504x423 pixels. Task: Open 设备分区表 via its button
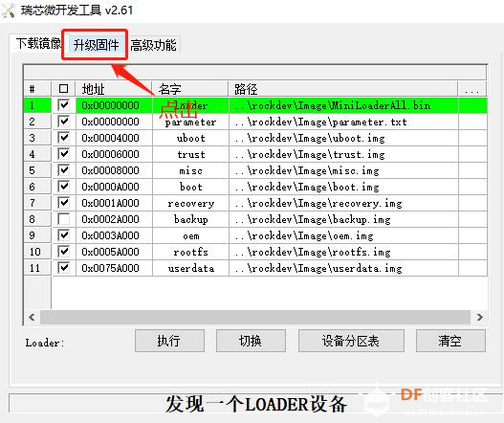click(351, 341)
